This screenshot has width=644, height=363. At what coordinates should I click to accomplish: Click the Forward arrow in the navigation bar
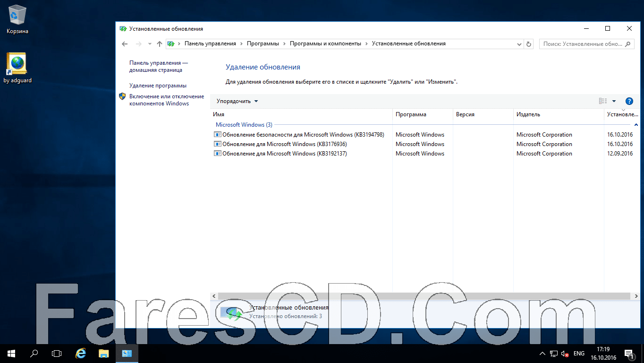pyautogui.click(x=138, y=43)
